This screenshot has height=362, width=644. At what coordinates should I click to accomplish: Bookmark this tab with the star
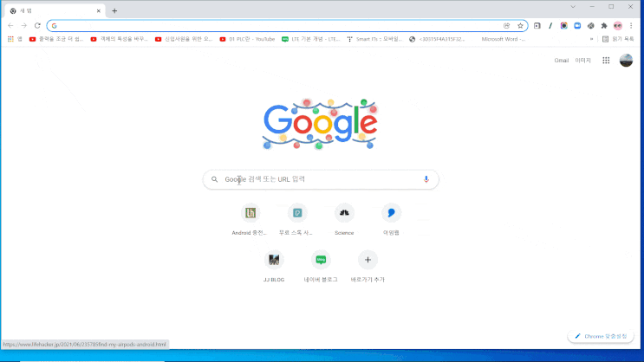pyautogui.click(x=520, y=25)
